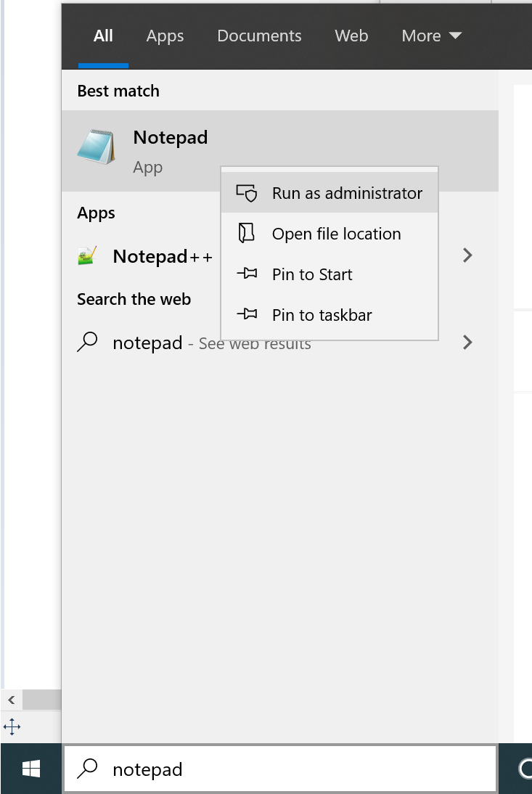
Task: Click the Notepad++ app icon
Action: (88, 256)
